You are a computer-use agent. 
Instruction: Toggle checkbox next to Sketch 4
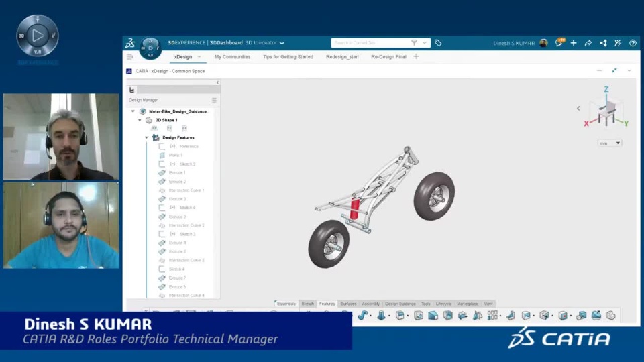[x=162, y=269]
